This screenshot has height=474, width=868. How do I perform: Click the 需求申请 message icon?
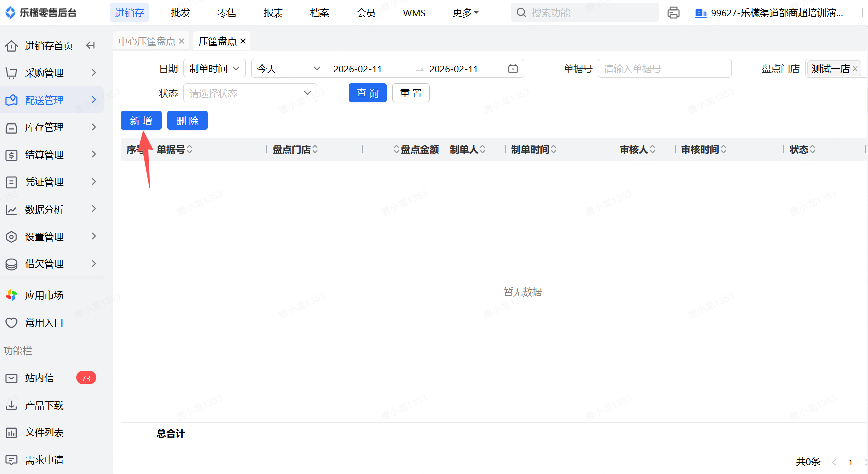pos(11,460)
